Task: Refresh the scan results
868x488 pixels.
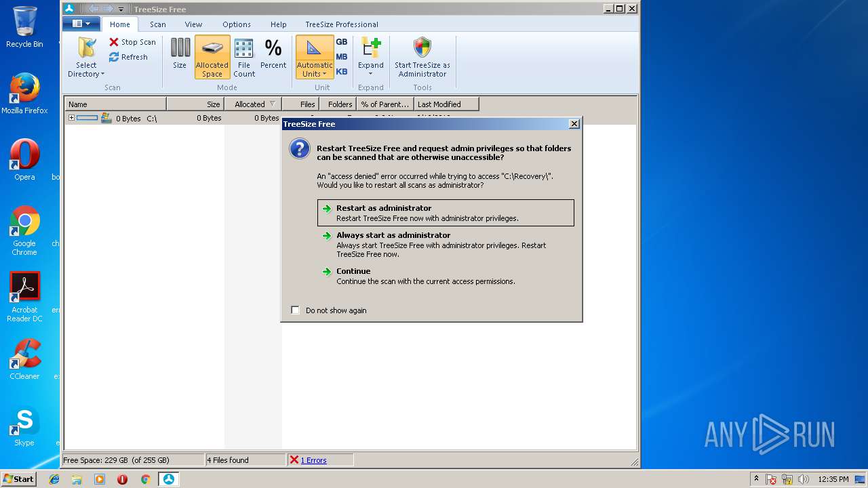Action: tap(128, 57)
